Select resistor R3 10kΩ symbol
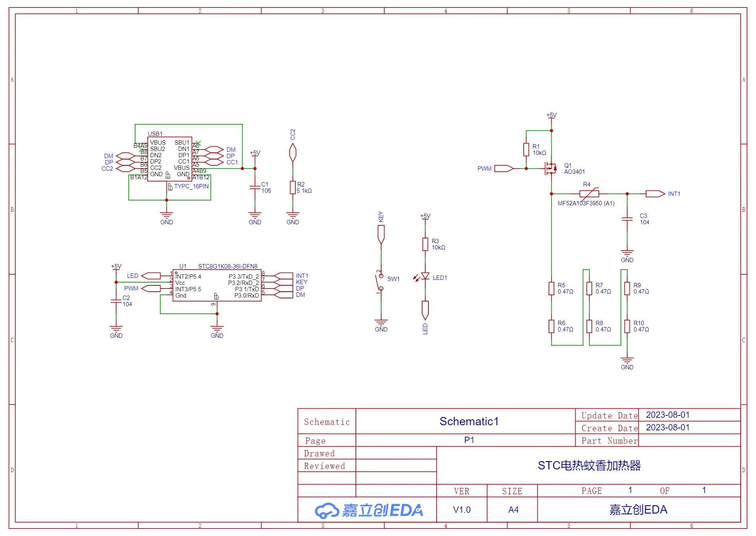 (425, 244)
